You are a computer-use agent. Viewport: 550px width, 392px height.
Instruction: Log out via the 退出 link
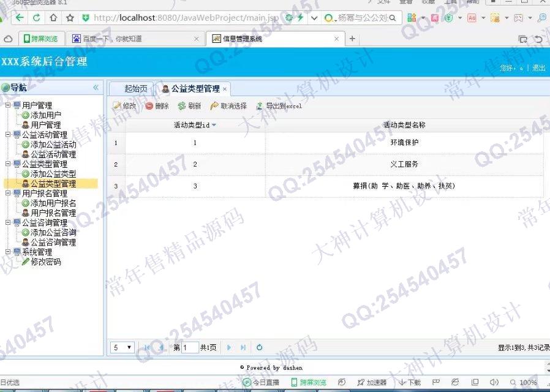[x=539, y=67]
